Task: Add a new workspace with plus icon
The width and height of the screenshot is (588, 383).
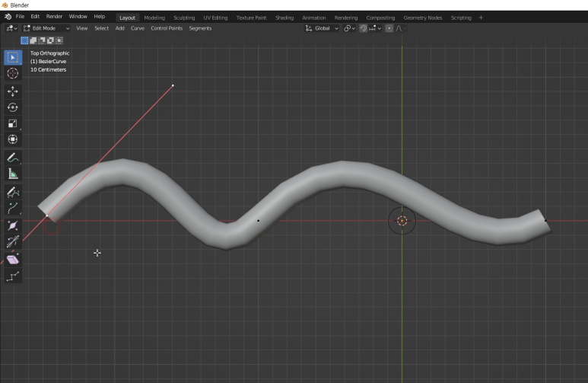Action: tap(481, 18)
